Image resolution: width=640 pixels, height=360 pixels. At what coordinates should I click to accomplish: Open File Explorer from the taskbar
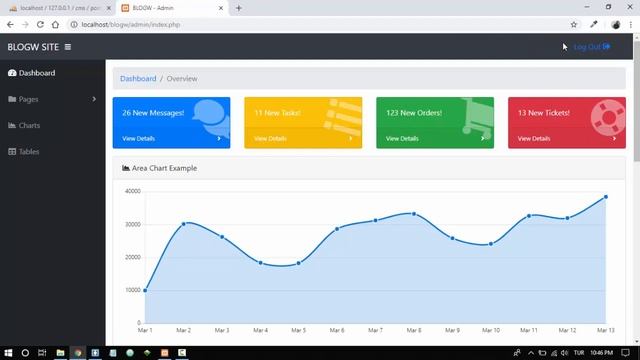pyautogui.click(x=60, y=353)
